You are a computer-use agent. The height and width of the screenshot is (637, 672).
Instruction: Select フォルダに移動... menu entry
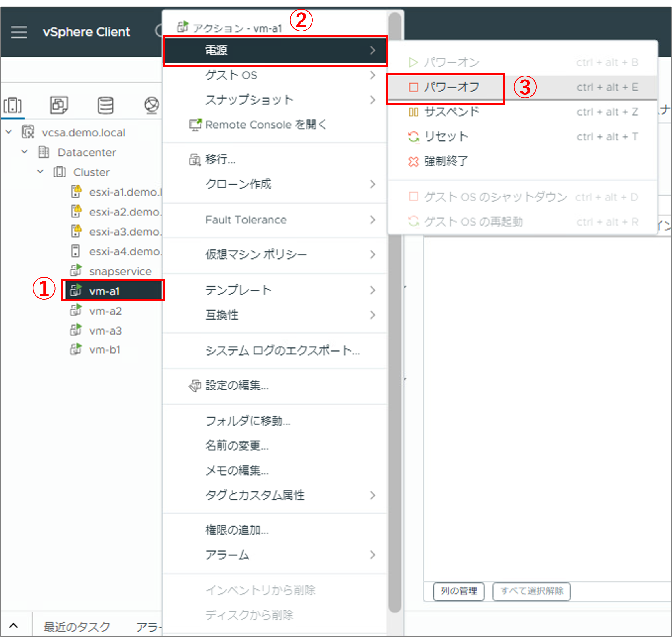pyautogui.click(x=275, y=421)
